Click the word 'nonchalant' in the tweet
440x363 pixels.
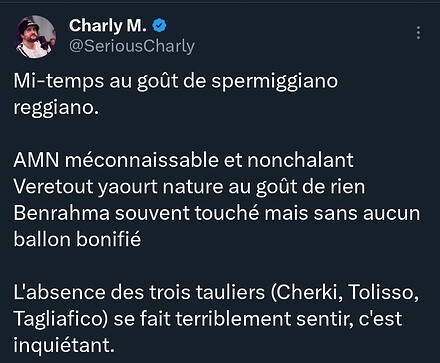[300, 160]
